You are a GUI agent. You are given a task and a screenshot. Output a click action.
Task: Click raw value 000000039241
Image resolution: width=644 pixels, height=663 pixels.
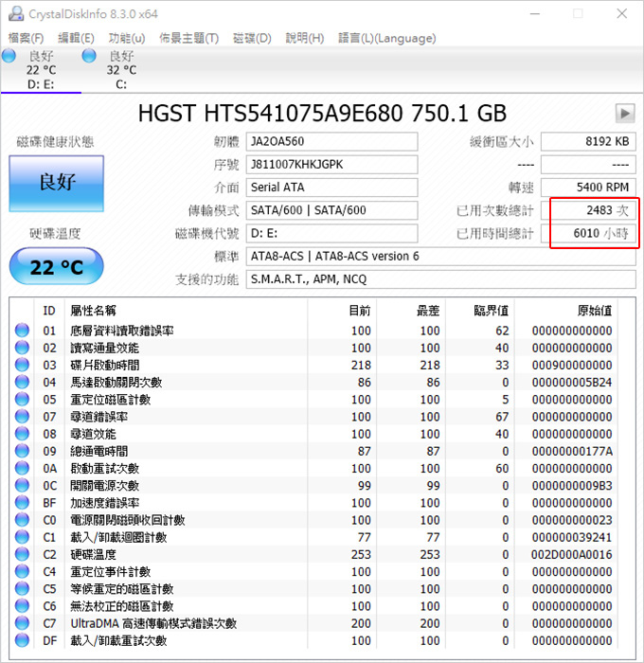[572, 537]
